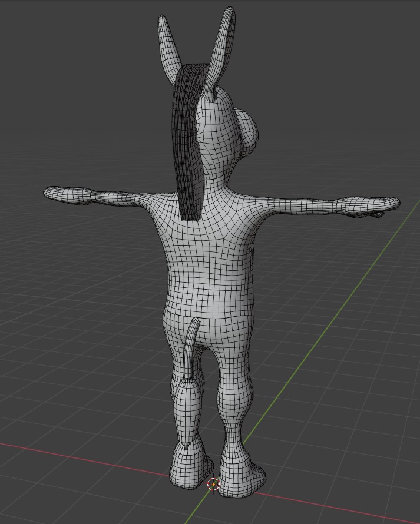The image size is (420, 524).
Task: Click the hand on the mane-side arm
Action: 67,195
